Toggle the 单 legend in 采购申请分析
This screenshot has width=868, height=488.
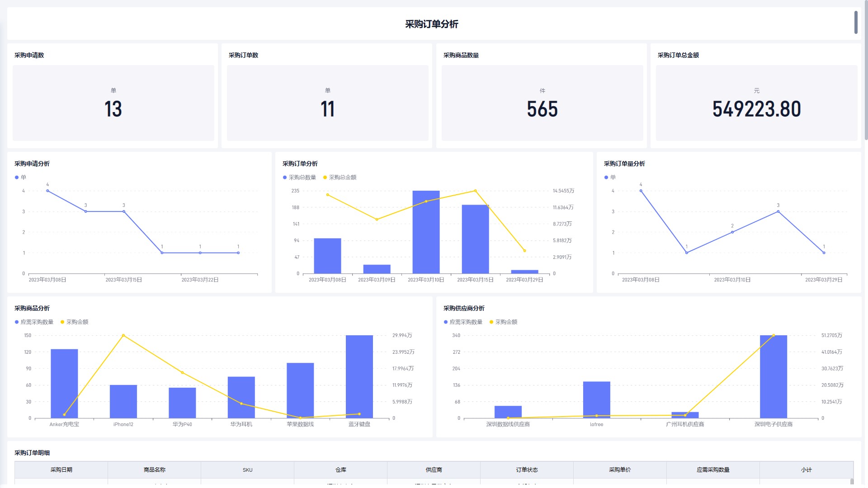(20, 178)
